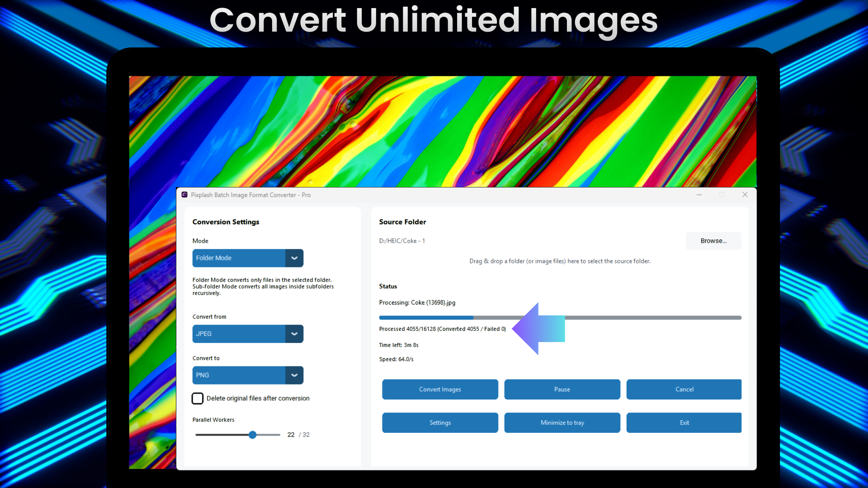This screenshot has width=868, height=488.
Task: Enable delete original files after conversion
Action: point(198,398)
